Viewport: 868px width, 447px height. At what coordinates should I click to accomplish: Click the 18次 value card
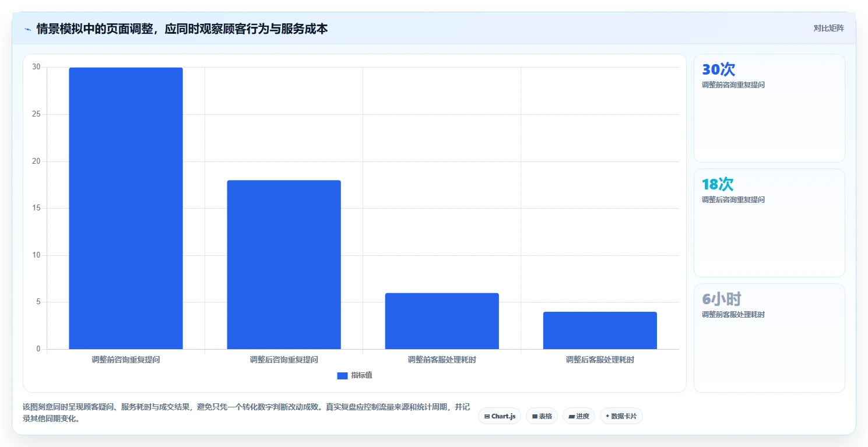(x=769, y=223)
